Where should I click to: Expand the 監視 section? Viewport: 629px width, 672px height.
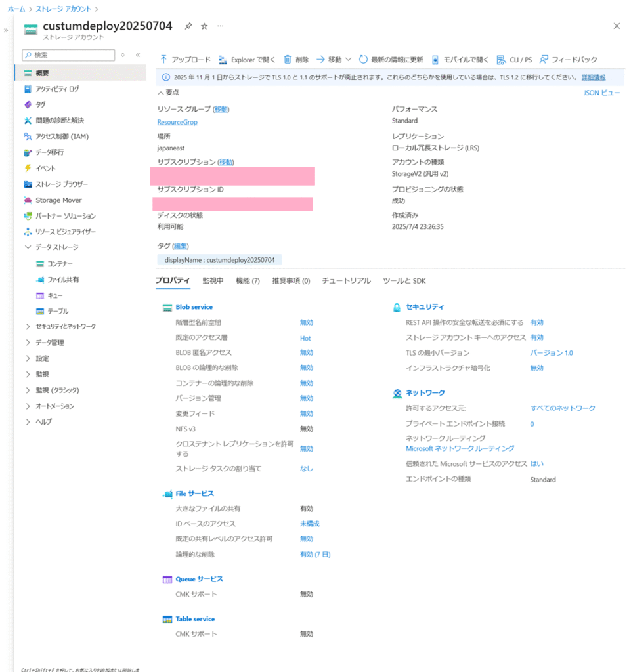click(x=28, y=374)
